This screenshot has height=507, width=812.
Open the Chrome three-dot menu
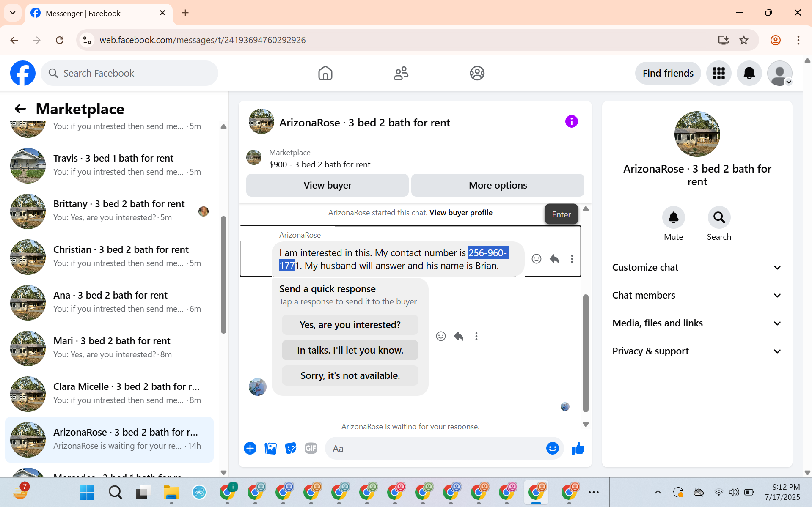[798, 40]
